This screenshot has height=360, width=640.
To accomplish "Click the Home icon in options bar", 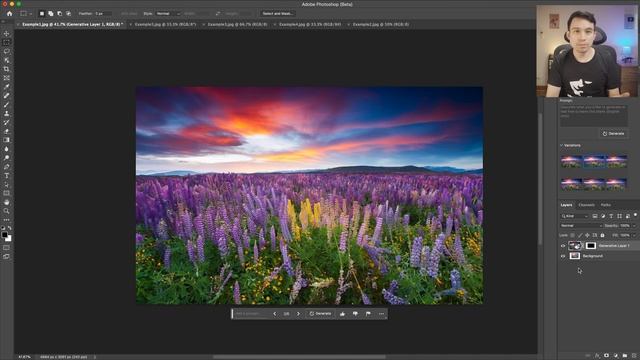I will [x=9, y=13].
